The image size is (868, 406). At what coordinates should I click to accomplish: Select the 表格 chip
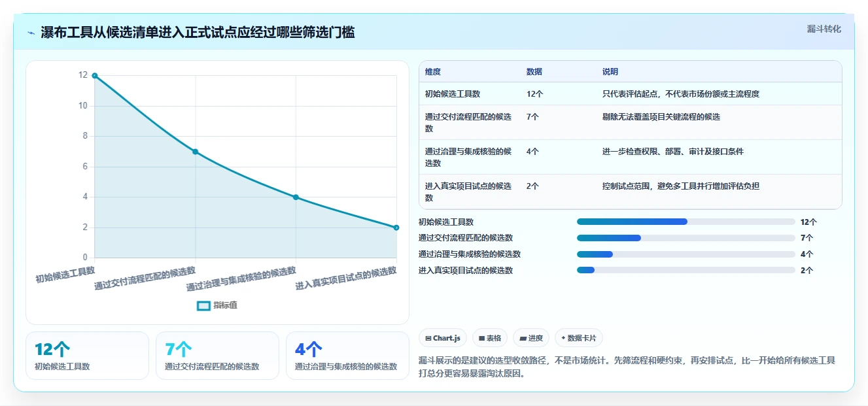click(x=490, y=338)
